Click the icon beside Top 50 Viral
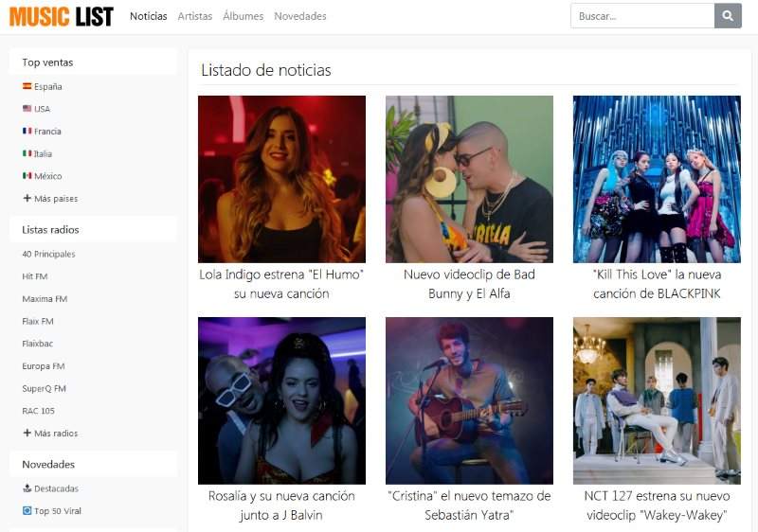The width and height of the screenshot is (758, 532). point(27,511)
